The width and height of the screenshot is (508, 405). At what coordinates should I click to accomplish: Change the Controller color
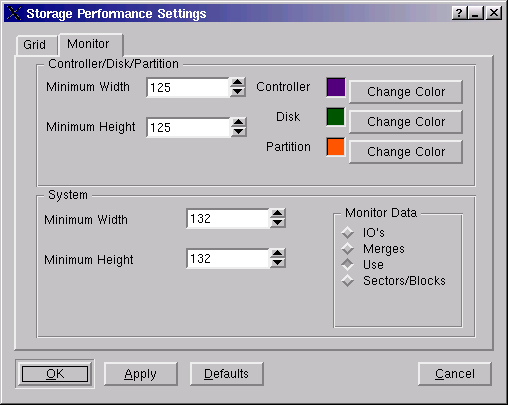click(406, 92)
